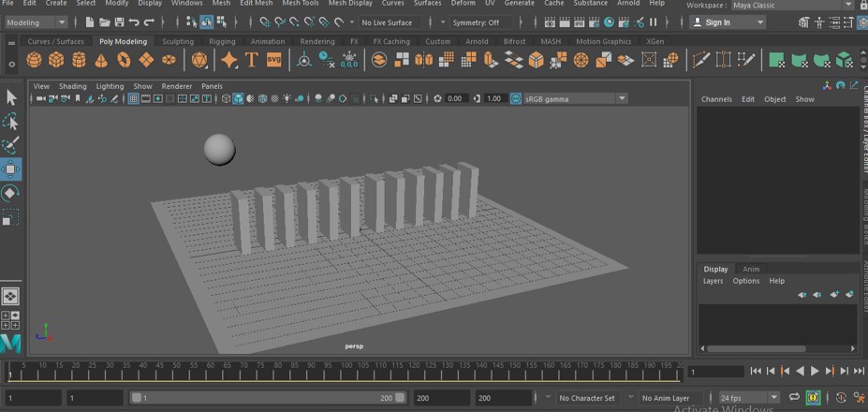This screenshot has width=868, height=412.
Task: Toggle select by object type mode
Action: pyautogui.click(x=207, y=22)
